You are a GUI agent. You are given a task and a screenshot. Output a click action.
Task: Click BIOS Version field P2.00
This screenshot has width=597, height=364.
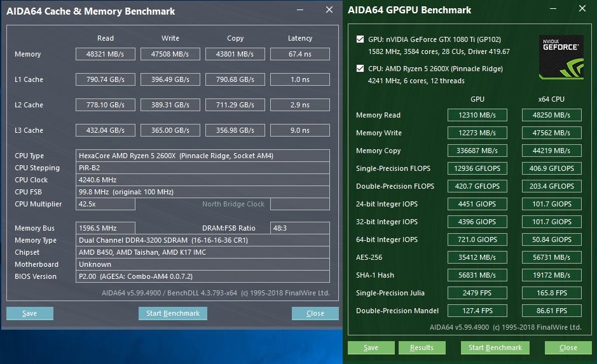[x=203, y=276]
